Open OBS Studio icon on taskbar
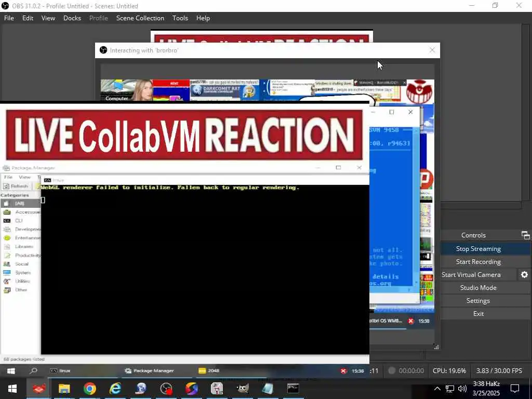 click(166, 389)
